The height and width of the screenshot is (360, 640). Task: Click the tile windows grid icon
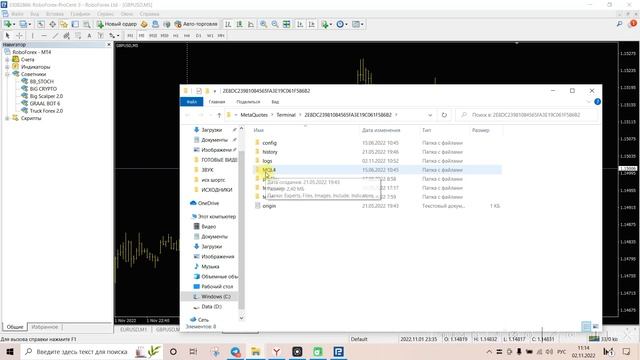click(x=287, y=24)
